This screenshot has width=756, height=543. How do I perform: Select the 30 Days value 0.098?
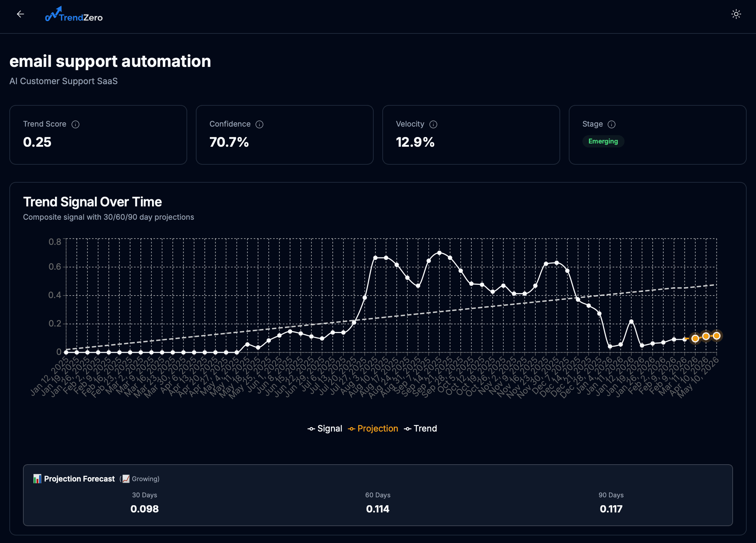click(x=144, y=509)
